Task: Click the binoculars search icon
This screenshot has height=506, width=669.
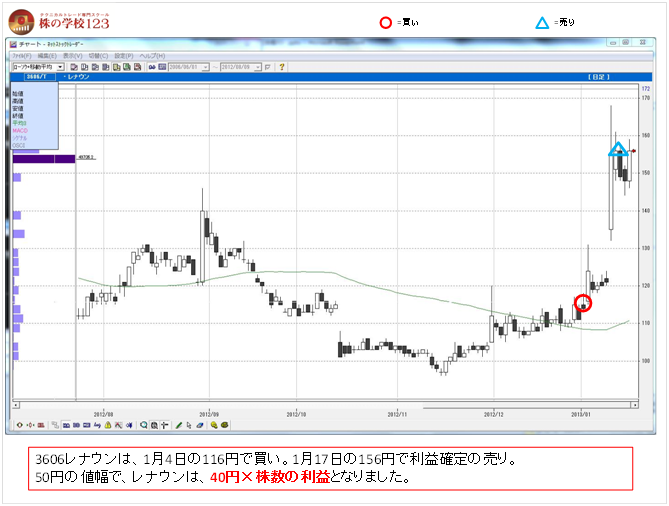Action: [153, 67]
